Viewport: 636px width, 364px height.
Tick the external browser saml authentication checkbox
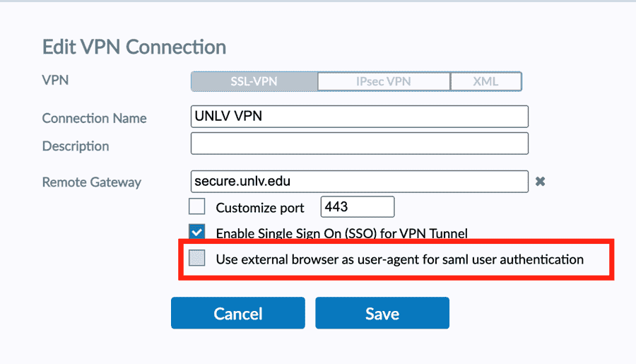coord(197,259)
